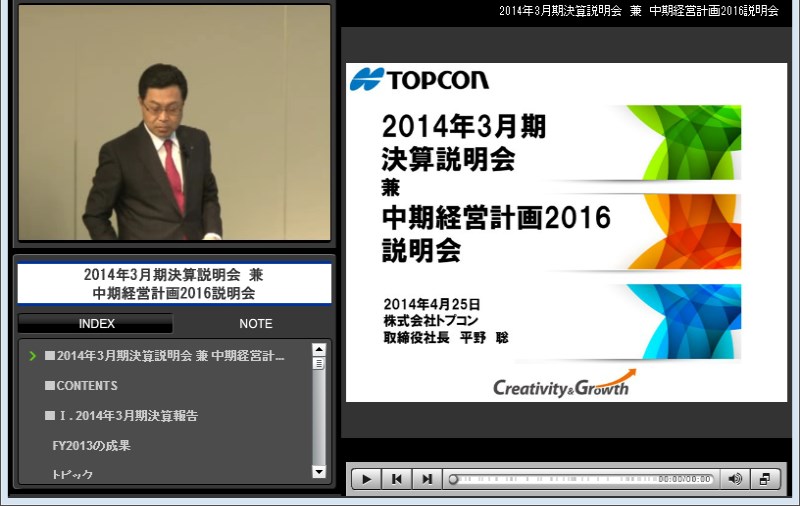Viewport: 800px width, 506px height.
Task: Click the index scrollbar down arrow
Action: click(x=319, y=472)
